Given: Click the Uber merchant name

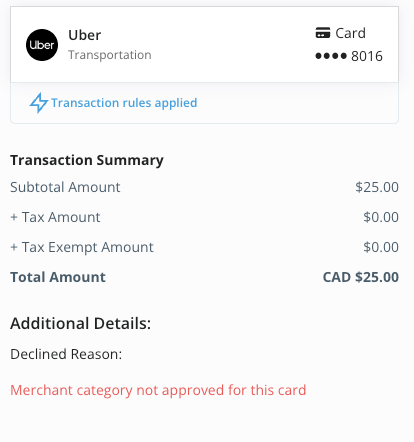Looking at the screenshot, I should coord(85,35).
